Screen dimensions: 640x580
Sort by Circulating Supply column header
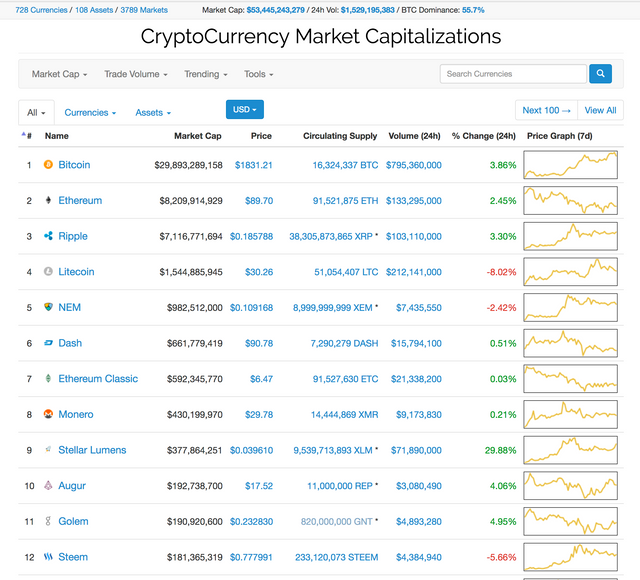(x=340, y=136)
